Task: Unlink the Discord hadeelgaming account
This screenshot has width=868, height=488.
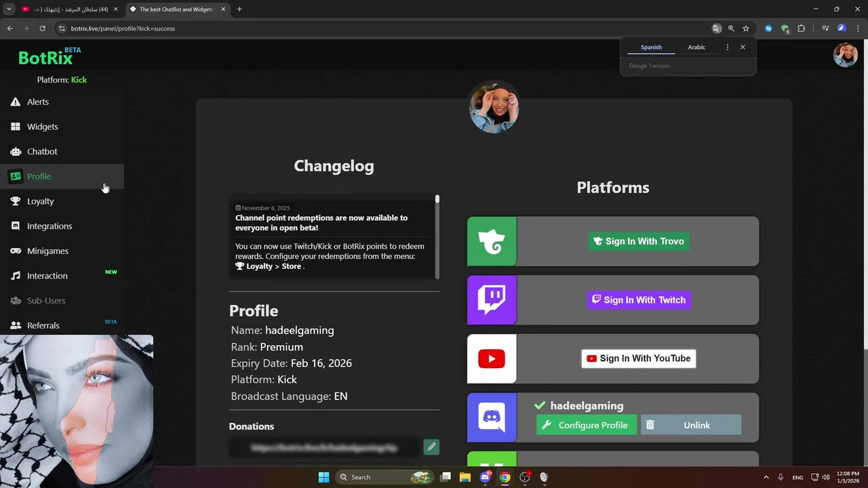Action: pyautogui.click(x=691, y=425)
